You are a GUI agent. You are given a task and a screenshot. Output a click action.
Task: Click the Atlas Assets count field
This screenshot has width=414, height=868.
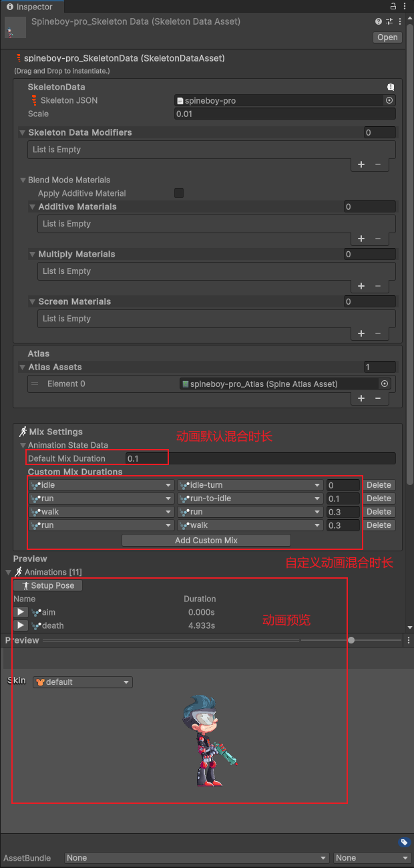point(380,367)
